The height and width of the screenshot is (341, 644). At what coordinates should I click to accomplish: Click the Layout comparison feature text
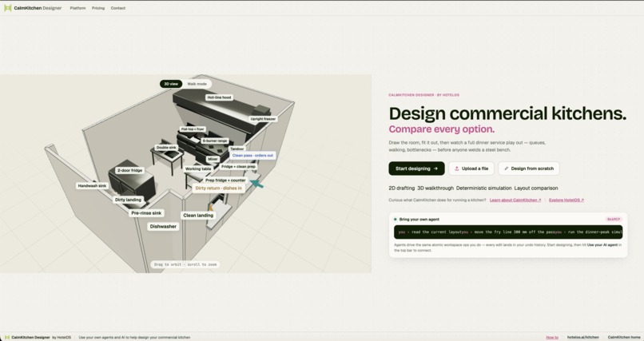point(536,188)
